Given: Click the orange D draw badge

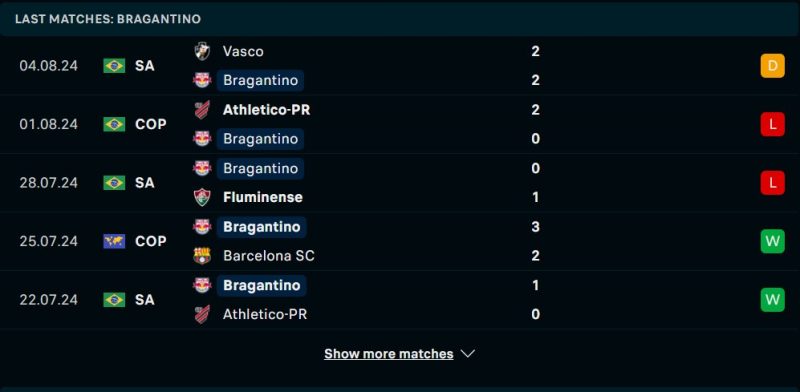Looking at the screenshot, I should [x=772, y=66].
